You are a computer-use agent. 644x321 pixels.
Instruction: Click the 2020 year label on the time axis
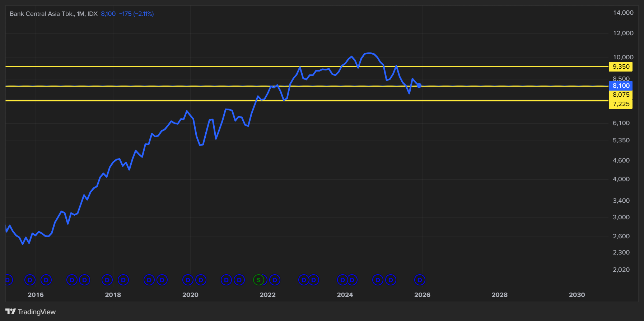190,295
